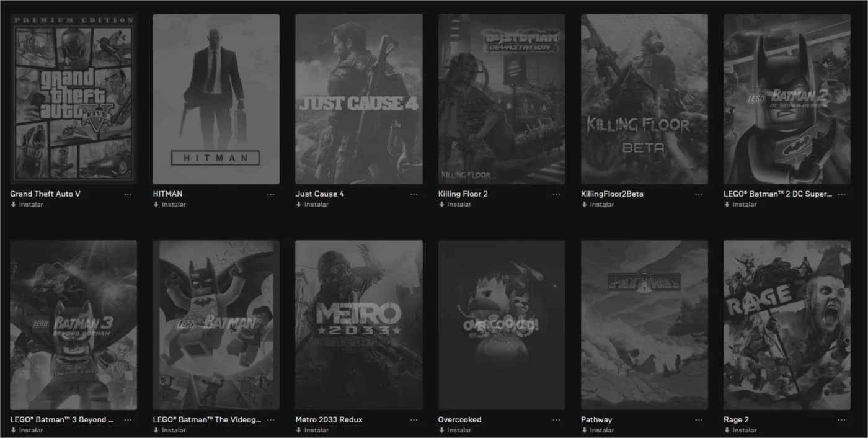Viewport: 868px width, 438px height.
Task: Select the LEGO Batman 2 DC Super title
Action: pyautogui.click(x=777, y=194)
